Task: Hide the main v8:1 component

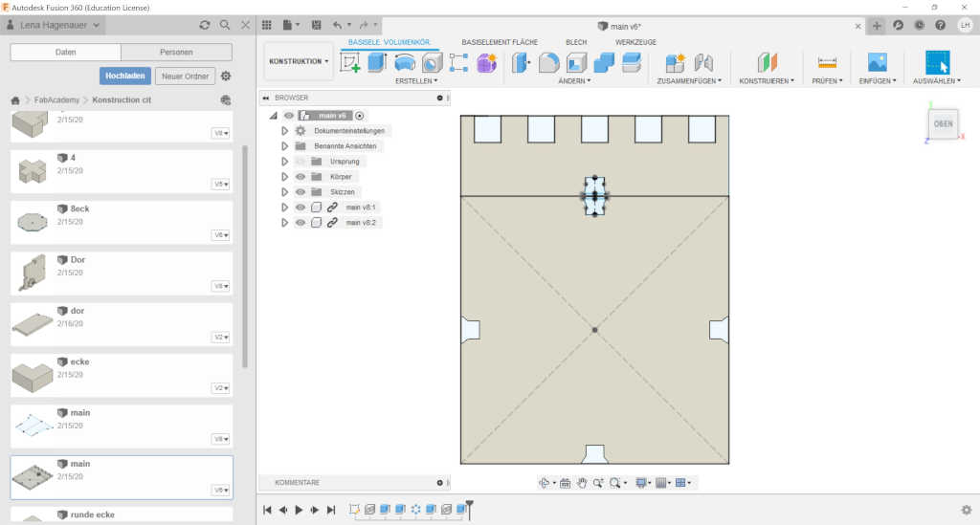Action: coord(301,208)
